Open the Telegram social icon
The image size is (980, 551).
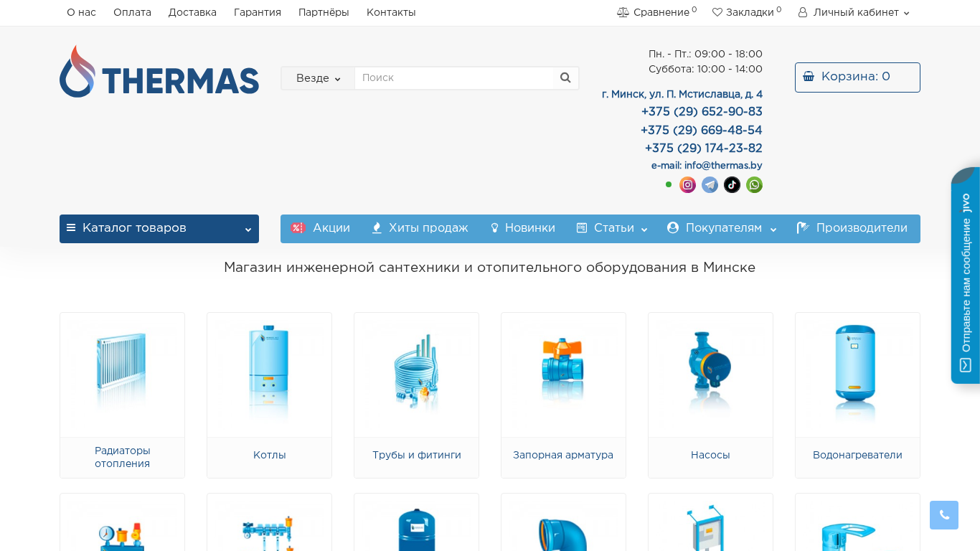pos(710,185)
